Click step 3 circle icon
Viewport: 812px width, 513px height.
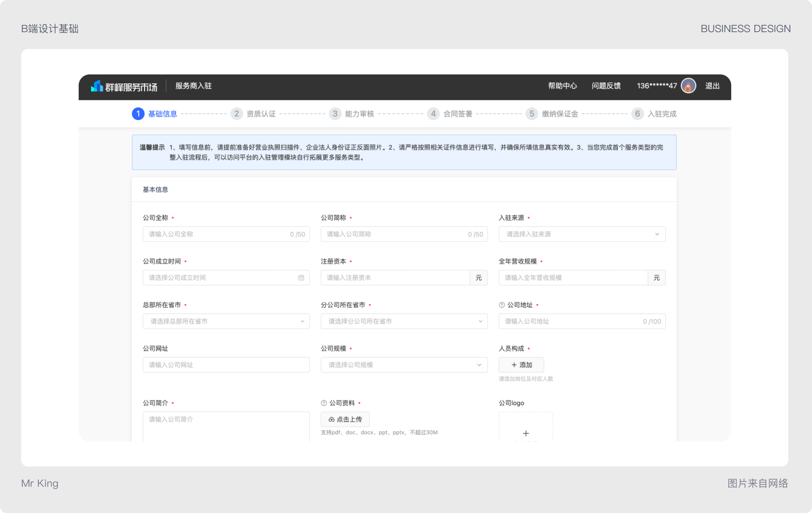335,114
